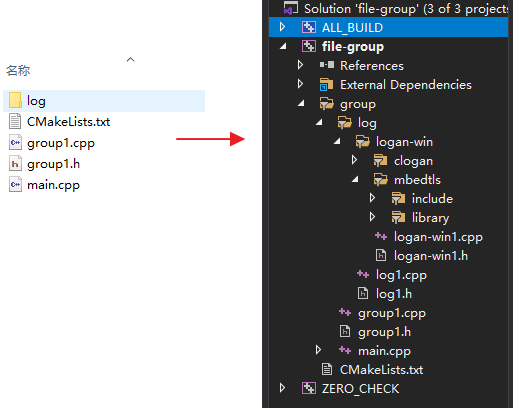
Task: Click the group1.h header file icon in explorer
Action: coord(15,164)
